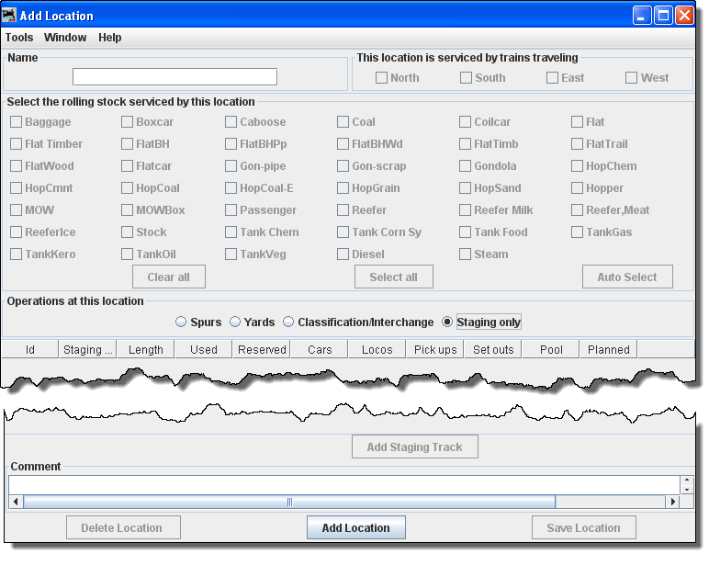
Task: Sort table by Length column header
Action: 146,349
